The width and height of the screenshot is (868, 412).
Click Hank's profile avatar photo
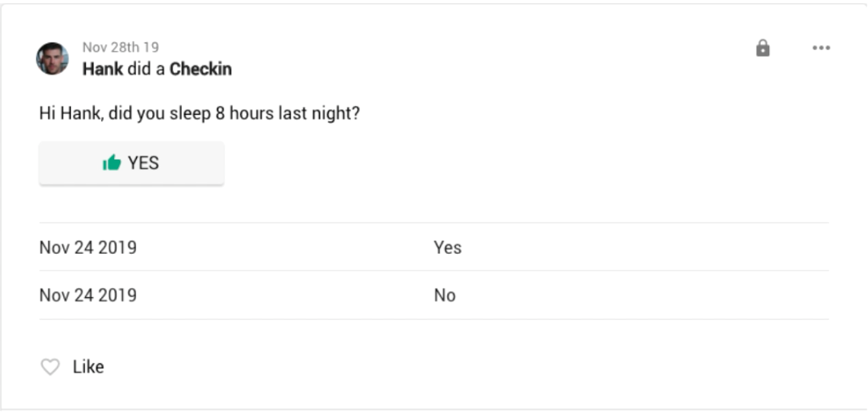[x=52, y=59]
